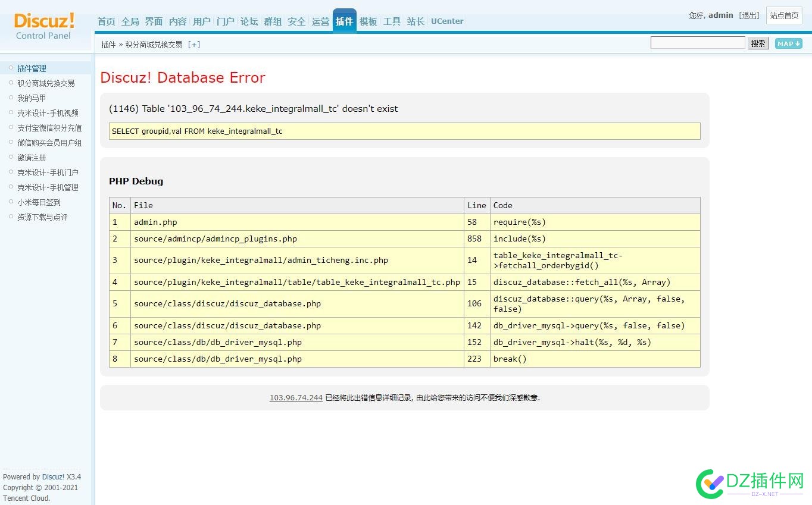Open the 首页 top menu
The height and width of the screenshot is (505, 812).
pos(107,21)
